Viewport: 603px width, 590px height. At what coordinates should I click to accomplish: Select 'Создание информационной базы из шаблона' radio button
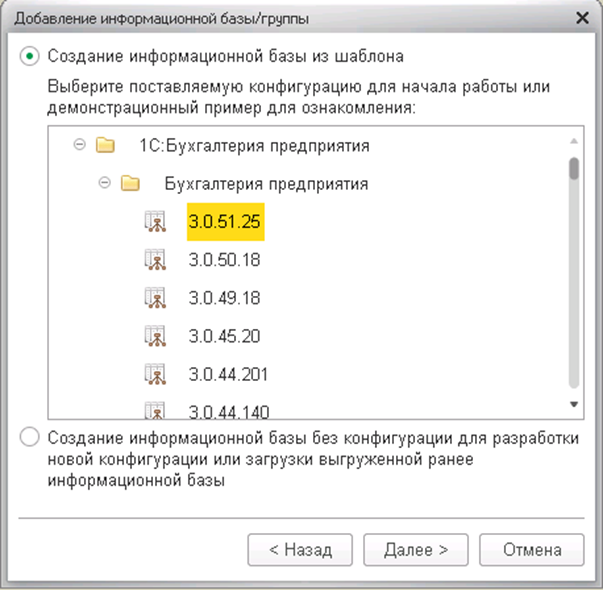tap(30, 56)
